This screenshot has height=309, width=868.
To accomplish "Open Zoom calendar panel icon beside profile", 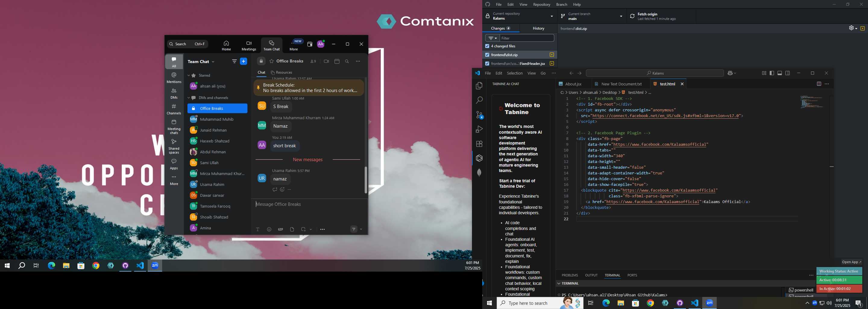I will (x=310, y=44).
